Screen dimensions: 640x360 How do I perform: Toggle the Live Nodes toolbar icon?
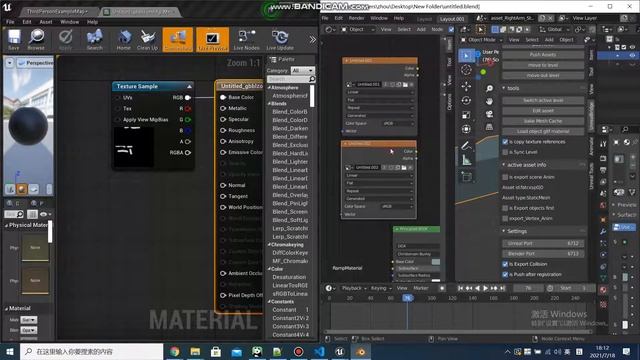point(246,40)
